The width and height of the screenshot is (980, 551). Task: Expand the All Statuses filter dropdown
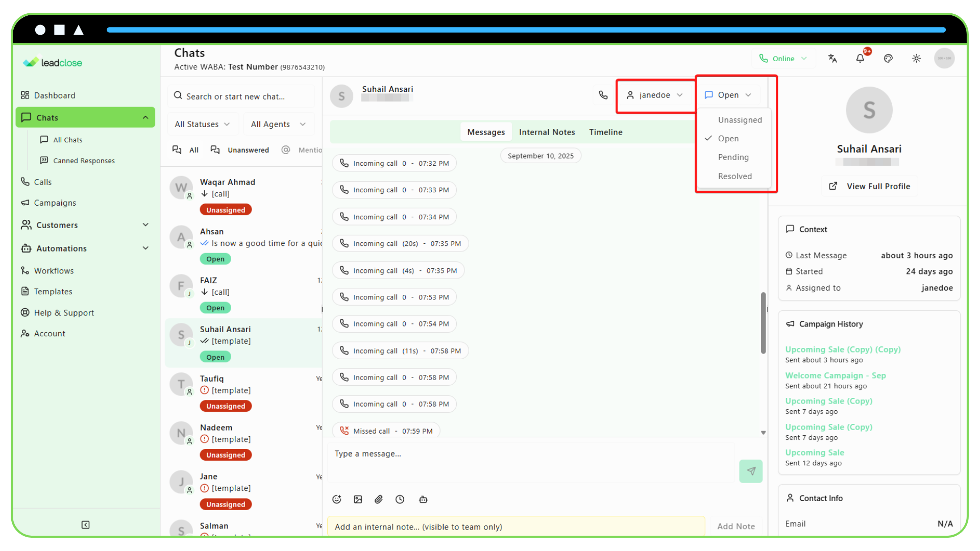point(202,124)
